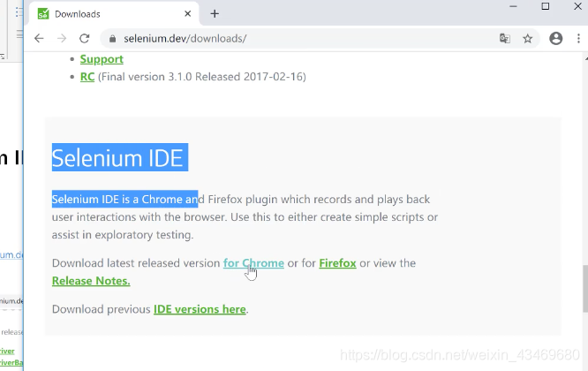
Task: Close the Downloads tab
Action: (x=188, y=14)
